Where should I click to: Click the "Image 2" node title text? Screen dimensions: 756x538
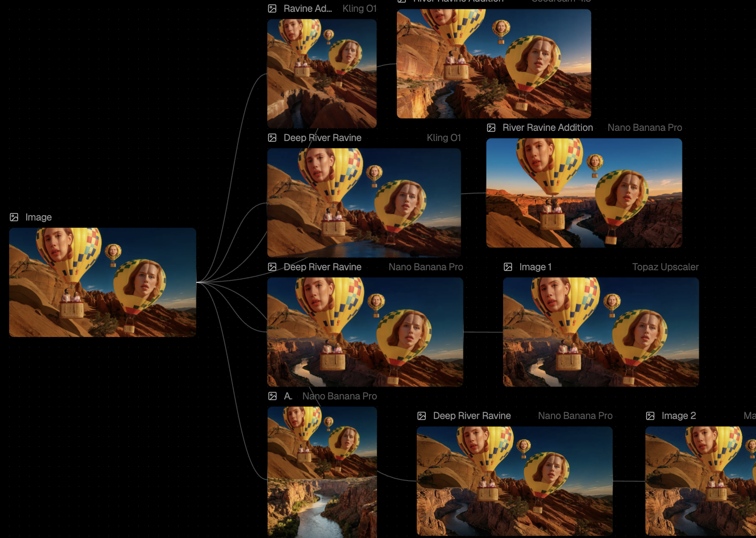[679, 416]
